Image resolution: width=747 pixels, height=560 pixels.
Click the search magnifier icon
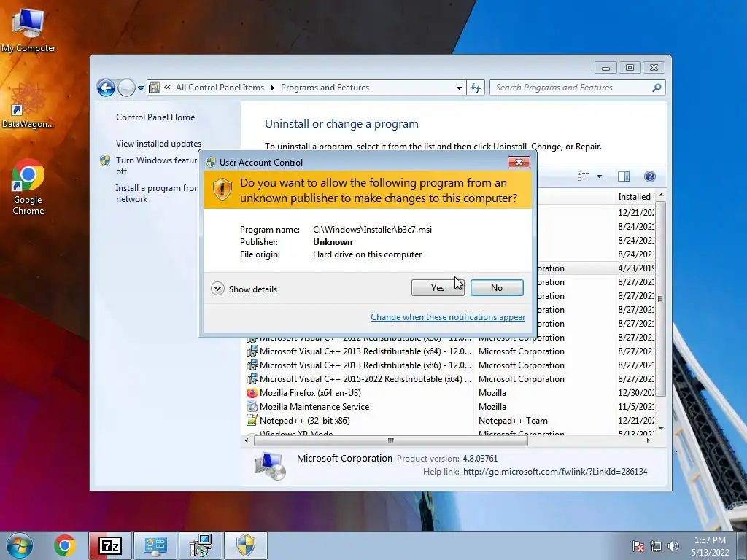pos(657,87)
